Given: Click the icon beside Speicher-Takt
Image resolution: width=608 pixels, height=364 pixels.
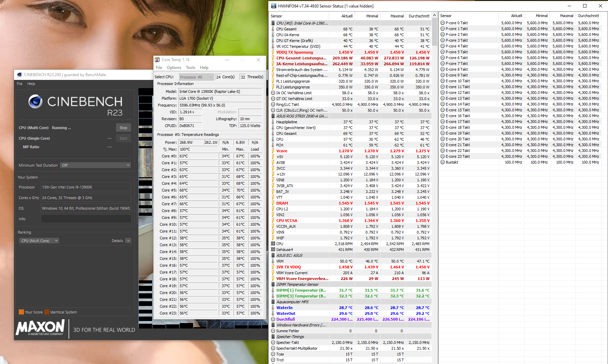Looking at the screenshot, I should (273, 342).
